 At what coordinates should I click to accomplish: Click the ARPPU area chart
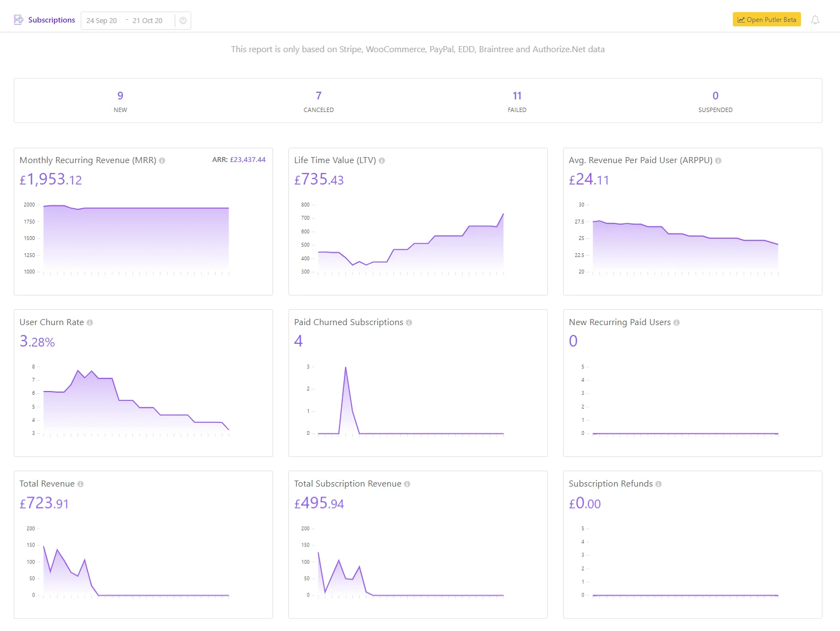click(686, 246)
